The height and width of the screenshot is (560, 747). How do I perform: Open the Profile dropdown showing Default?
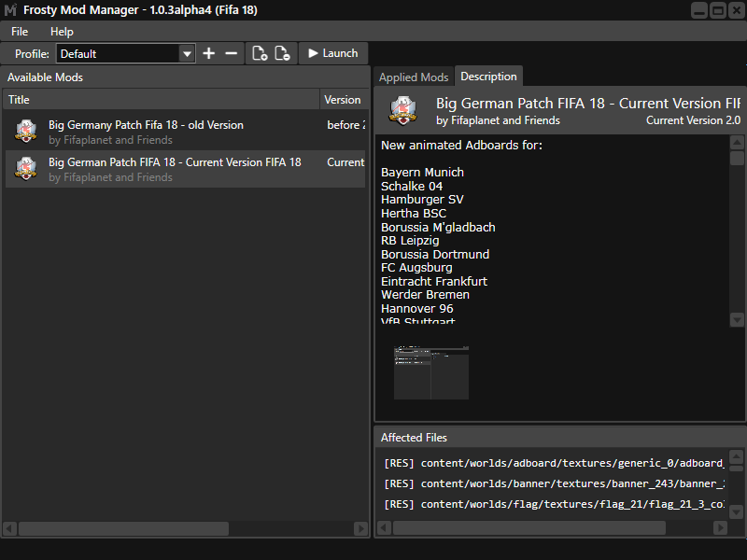[x=126, y=54]
